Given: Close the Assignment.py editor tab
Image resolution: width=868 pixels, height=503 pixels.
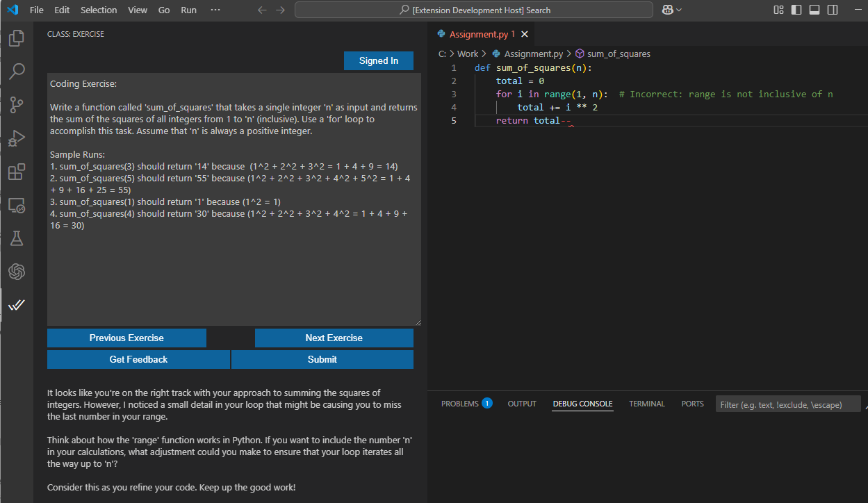Looking at the screenshot, I should [525, 34].
